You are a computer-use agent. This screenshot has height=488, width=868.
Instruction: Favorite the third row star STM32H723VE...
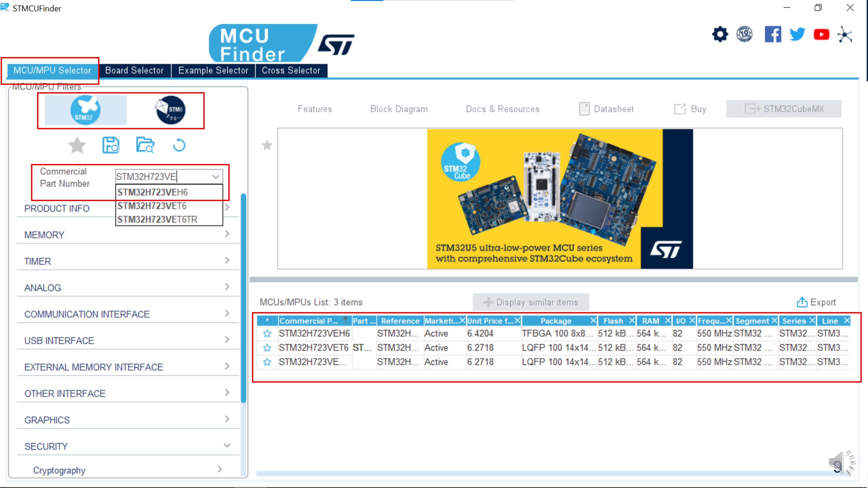pyautogui.click(x=267, y=362)
